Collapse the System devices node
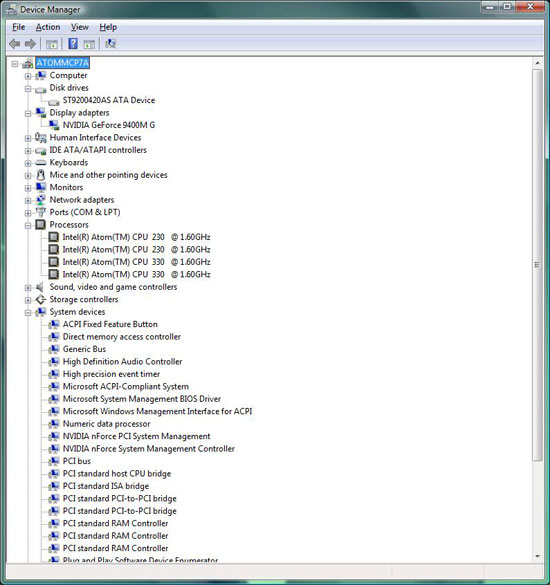The height and width of the screenshot is (585, 550). [28, 313]
